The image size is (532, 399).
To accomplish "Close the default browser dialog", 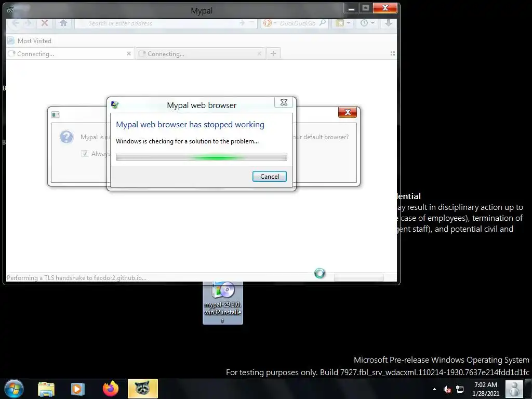I will tap(348, 112).
